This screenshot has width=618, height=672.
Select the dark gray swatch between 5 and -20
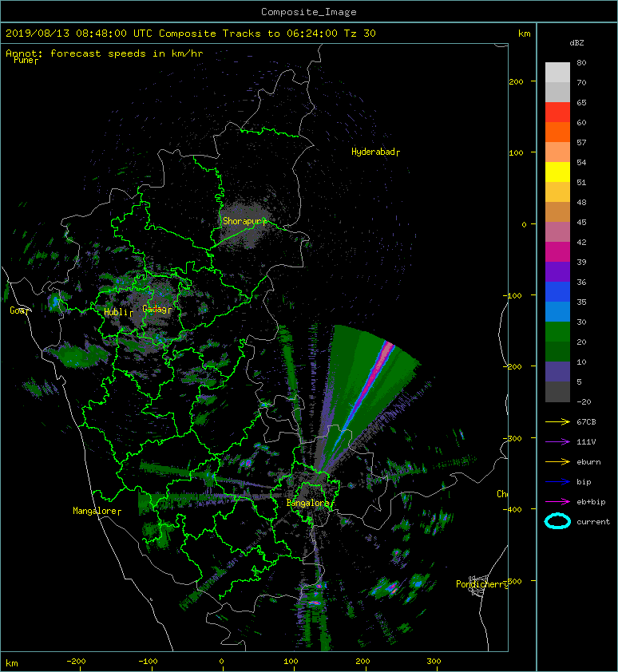(557, 391)
